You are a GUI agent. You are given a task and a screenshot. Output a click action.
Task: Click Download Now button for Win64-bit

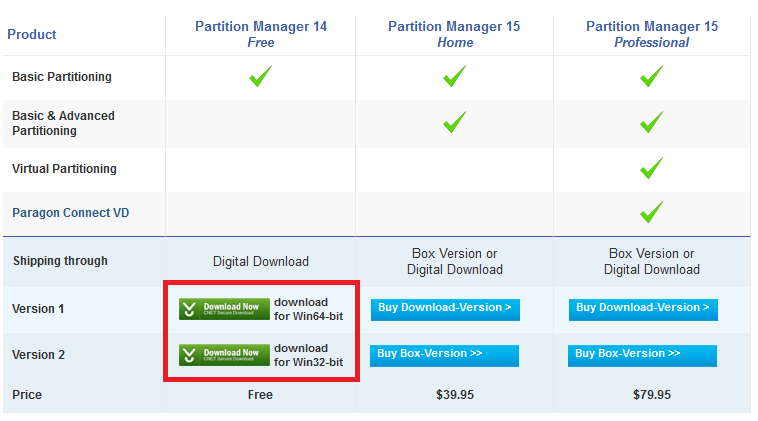click(x=224, y=309)
